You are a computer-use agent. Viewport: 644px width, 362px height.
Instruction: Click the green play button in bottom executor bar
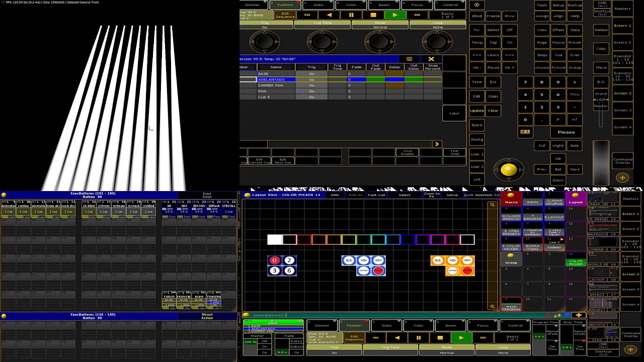pyautogui.click(x=461, y=338)
